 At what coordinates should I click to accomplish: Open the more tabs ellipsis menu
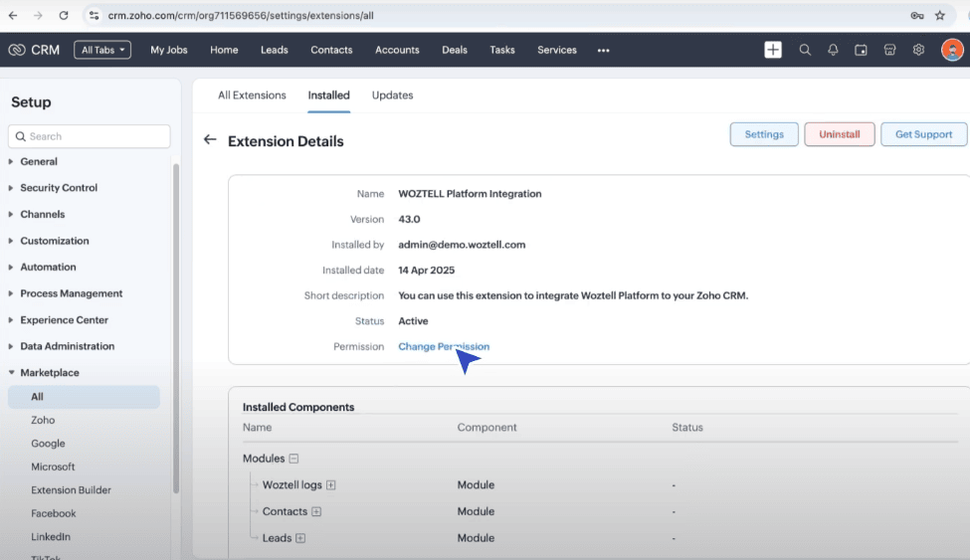point(603,50)
